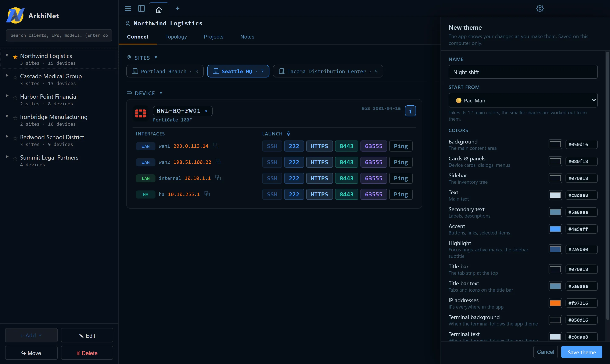Unfavorite Northwind Logistics with the star

pos(15,57)
